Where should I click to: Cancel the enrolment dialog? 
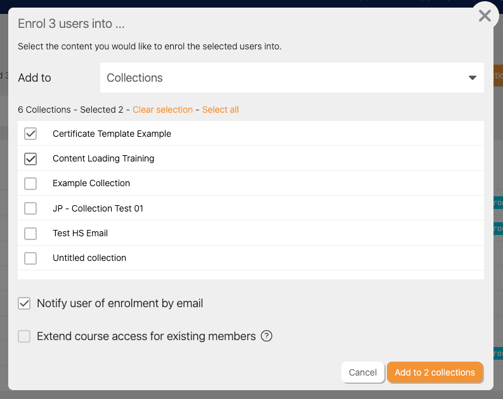pyautogui.click(x=363, y=372)
